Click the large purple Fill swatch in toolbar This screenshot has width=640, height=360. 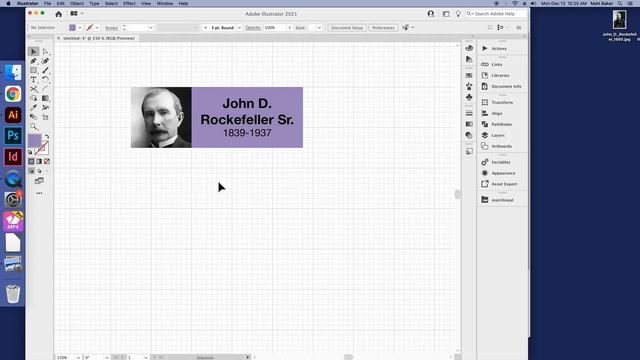tap(34, 141)
